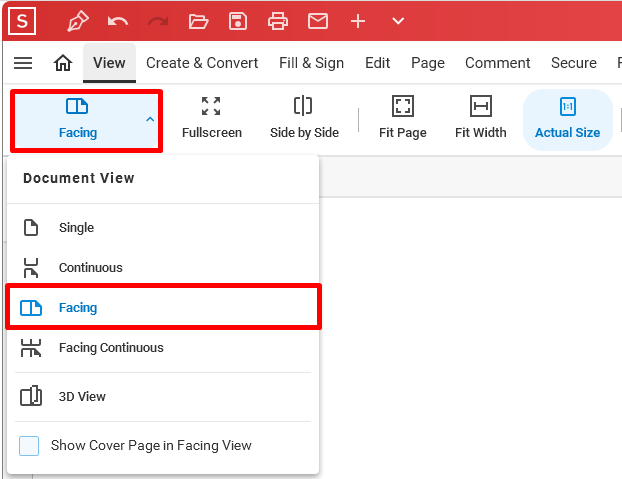622x479 pixels.
Task: Select Fit Width zoom
Action: coord(481,118)
